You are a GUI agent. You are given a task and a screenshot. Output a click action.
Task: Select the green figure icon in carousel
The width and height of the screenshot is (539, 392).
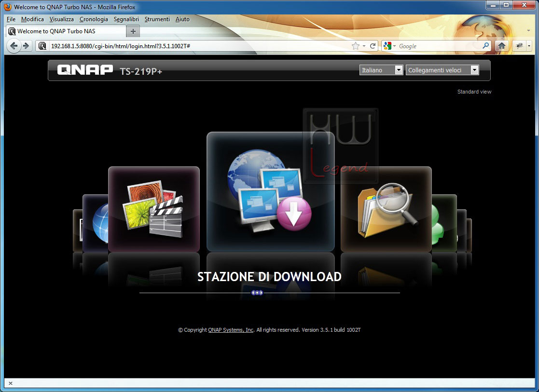coord(444,223)
